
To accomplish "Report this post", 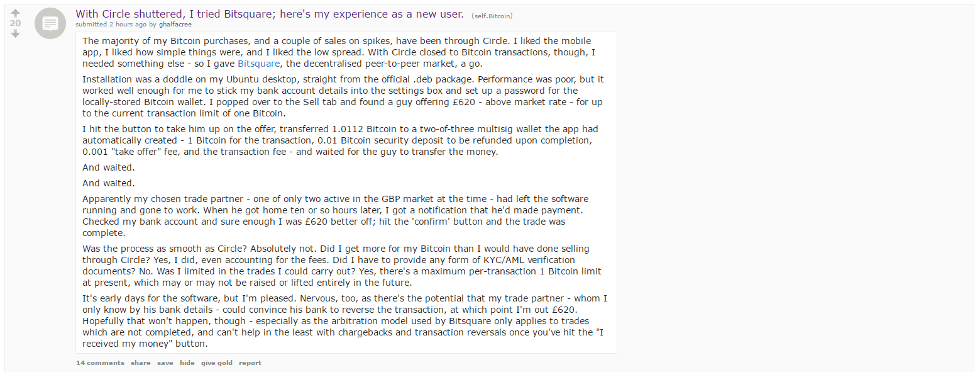I will (250, 363).
